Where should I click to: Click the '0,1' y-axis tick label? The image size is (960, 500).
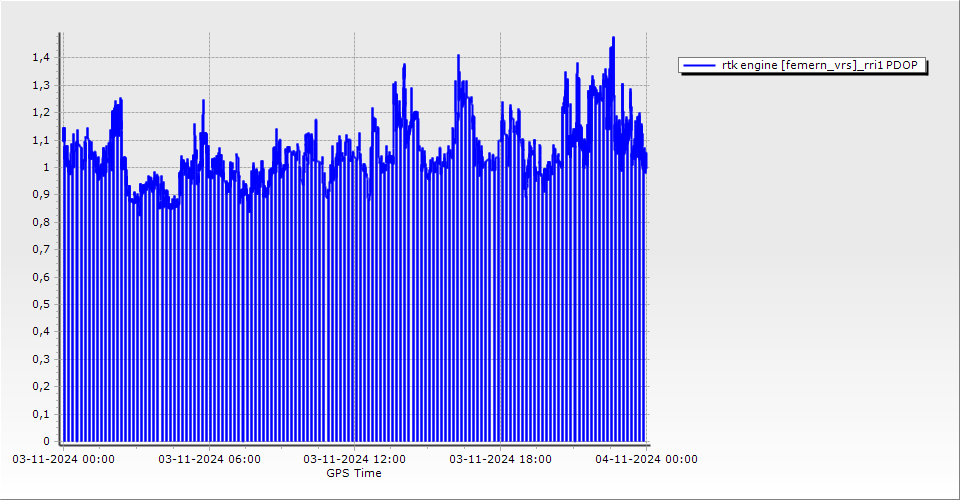(39, 414)
